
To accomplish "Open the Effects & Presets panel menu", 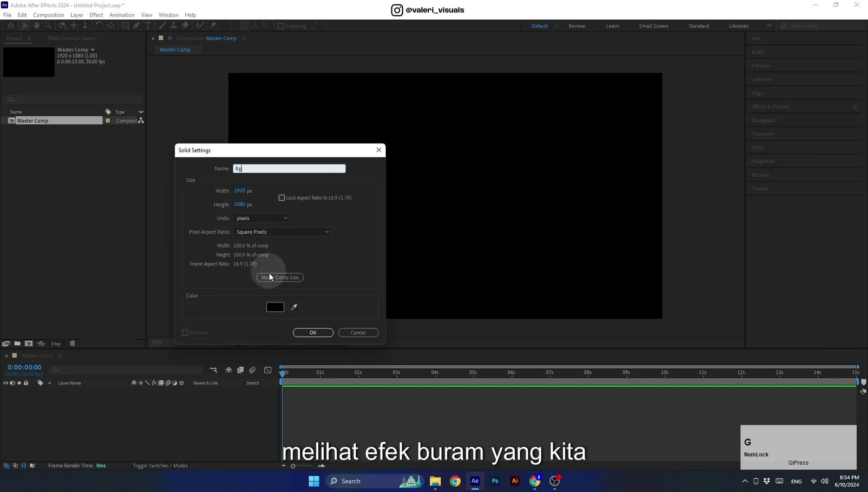I will (x=855, y=107).
